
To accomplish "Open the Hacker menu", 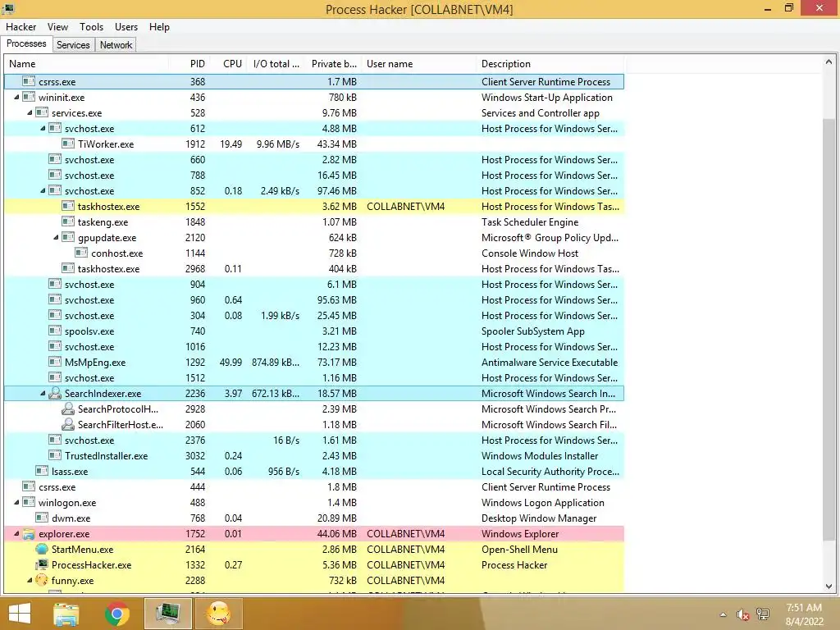I will [21, 27].
